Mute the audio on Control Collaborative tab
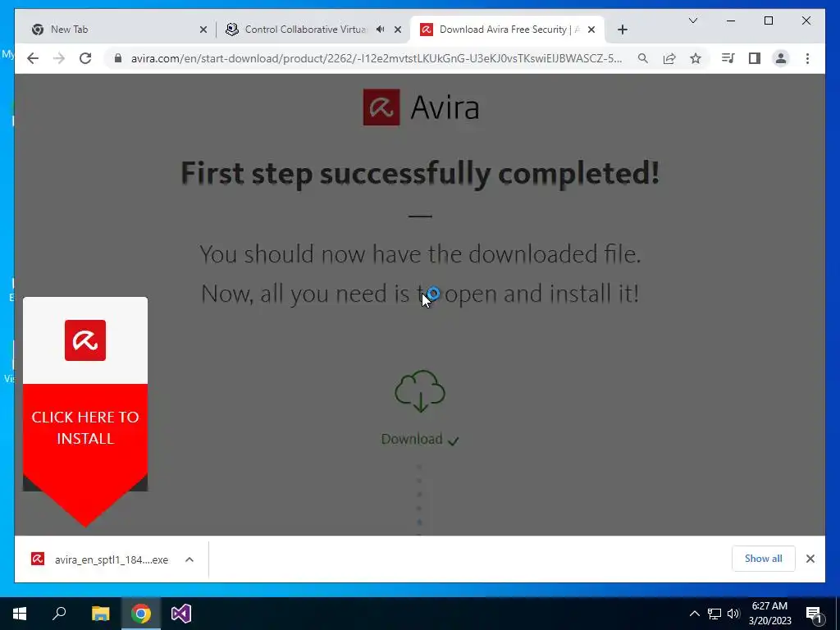This screenshot has height=630, width=840. pos(381,29)
